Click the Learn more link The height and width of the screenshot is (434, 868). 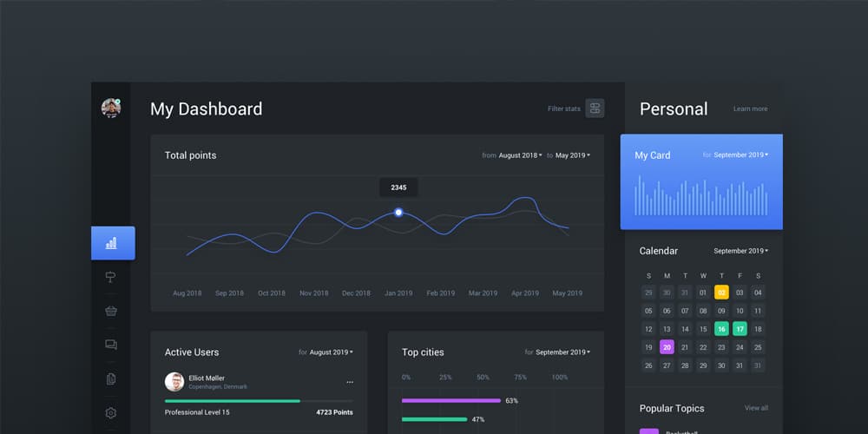(x=751, y=109)
